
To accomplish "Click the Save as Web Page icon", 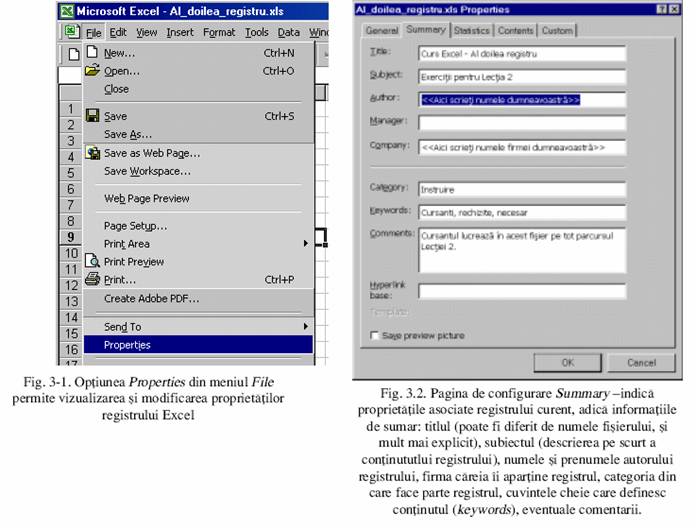I will (x=93, y=153).
